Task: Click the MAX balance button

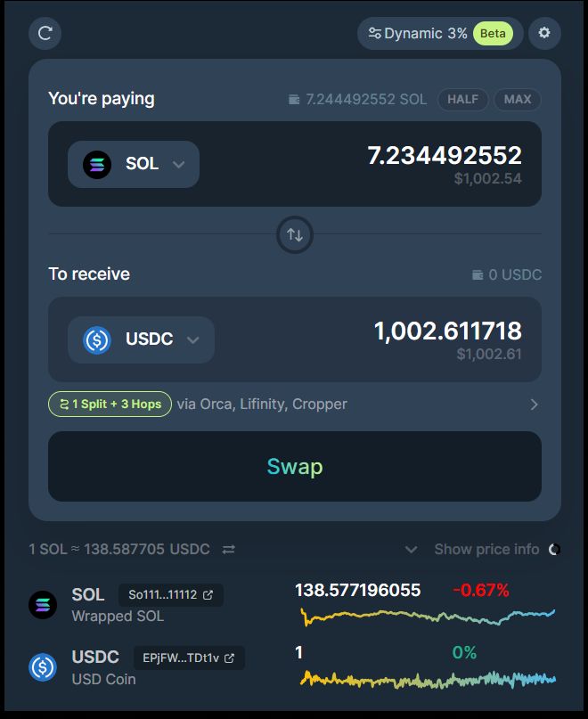Action: 518,99
